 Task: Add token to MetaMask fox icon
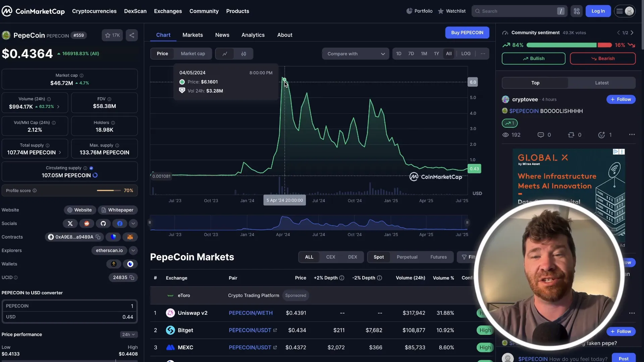130,237
